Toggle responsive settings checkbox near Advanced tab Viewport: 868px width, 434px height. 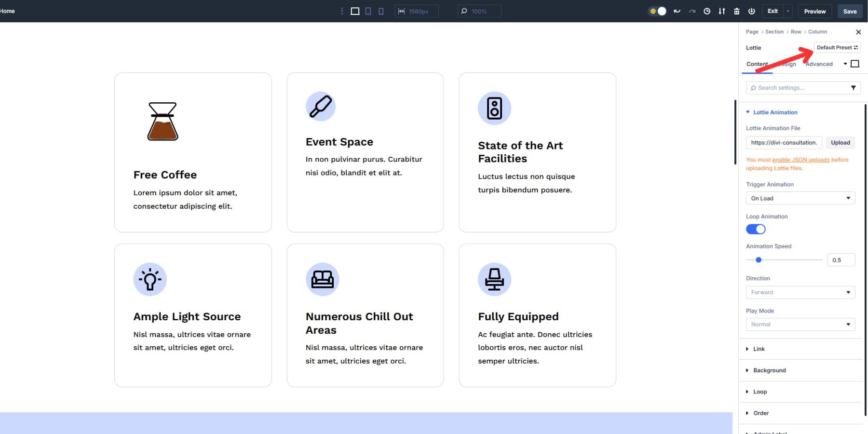coord(855,63)
